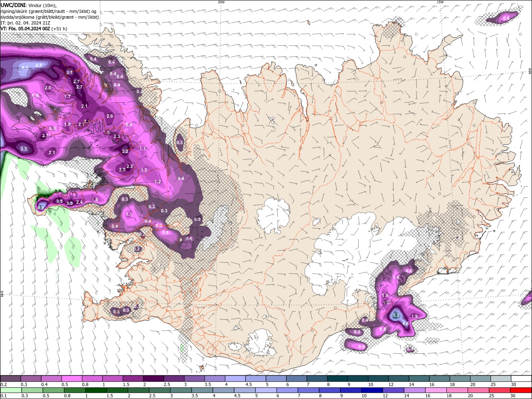This screenshot has height=399, width=532.
Task: Click the 1.8 snowfall value label
Action: click(67, 124)
